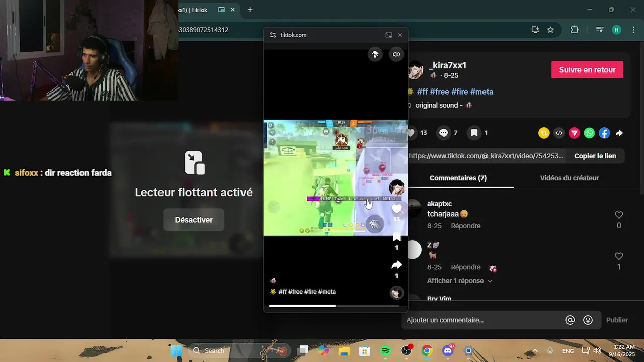Focus the Ajouter un commentaire field
The width and height of the screenshot is (644, 362).
pyautogui.click(x=483, y=320)
